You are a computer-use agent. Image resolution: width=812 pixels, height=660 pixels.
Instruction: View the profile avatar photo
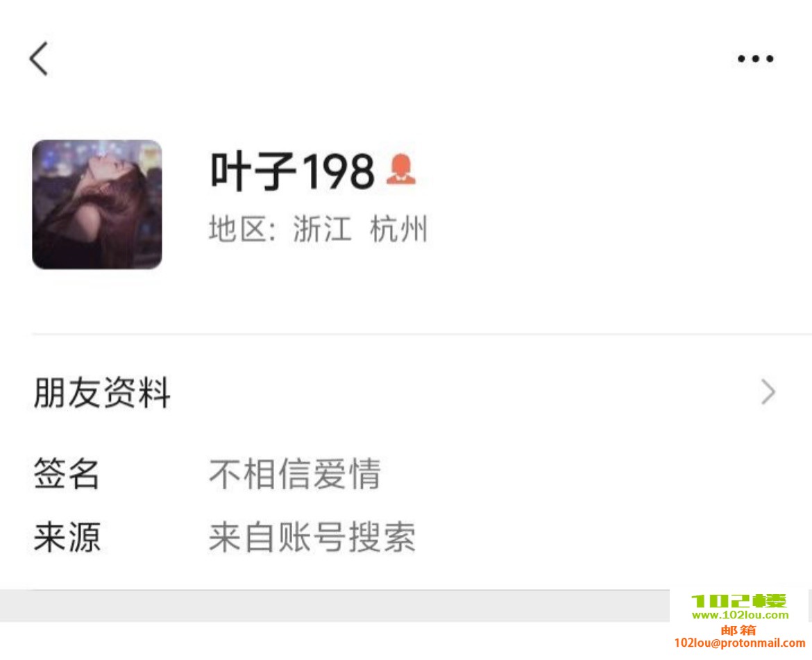[x=97, y=204]
